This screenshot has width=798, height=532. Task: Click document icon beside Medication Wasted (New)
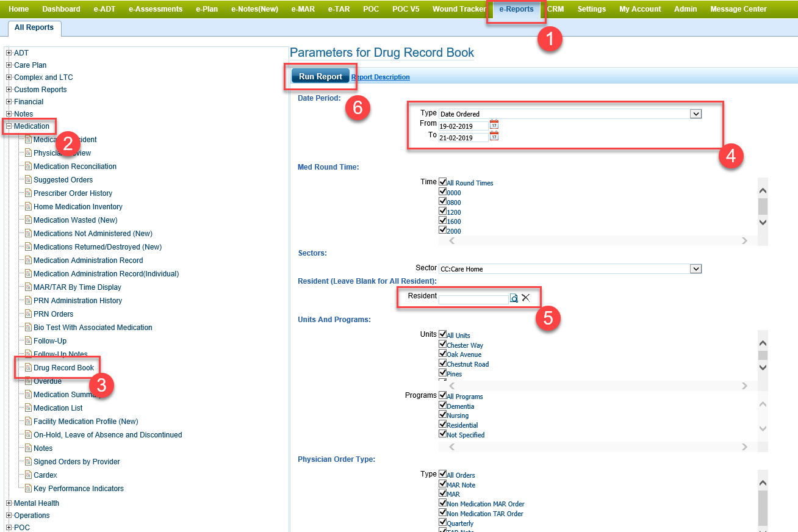tap(28, 220)
